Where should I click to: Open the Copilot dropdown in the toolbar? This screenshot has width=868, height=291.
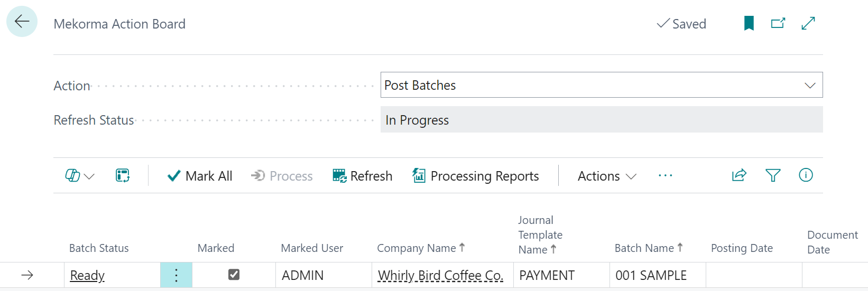point(79,176)
